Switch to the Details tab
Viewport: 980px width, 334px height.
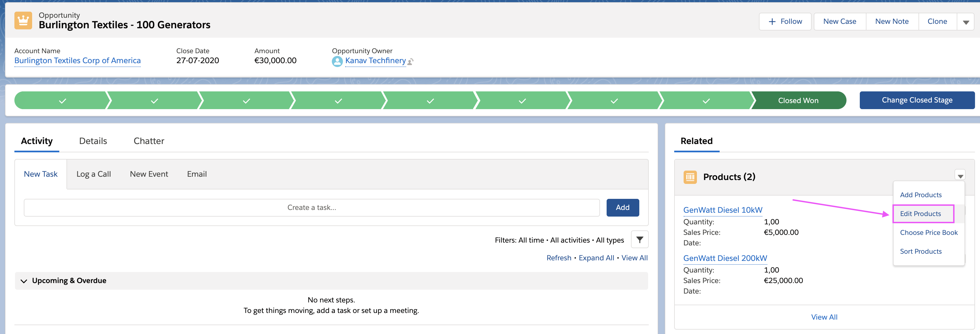tap(93, 141)
